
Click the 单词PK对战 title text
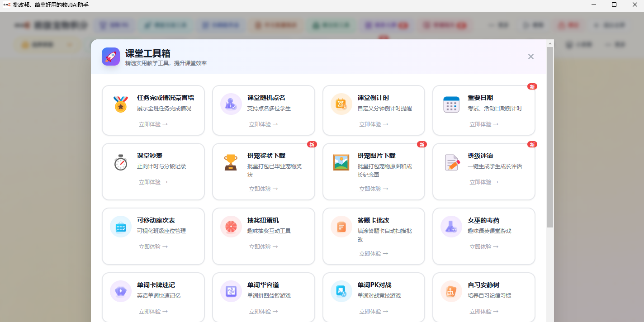point(374,285)
